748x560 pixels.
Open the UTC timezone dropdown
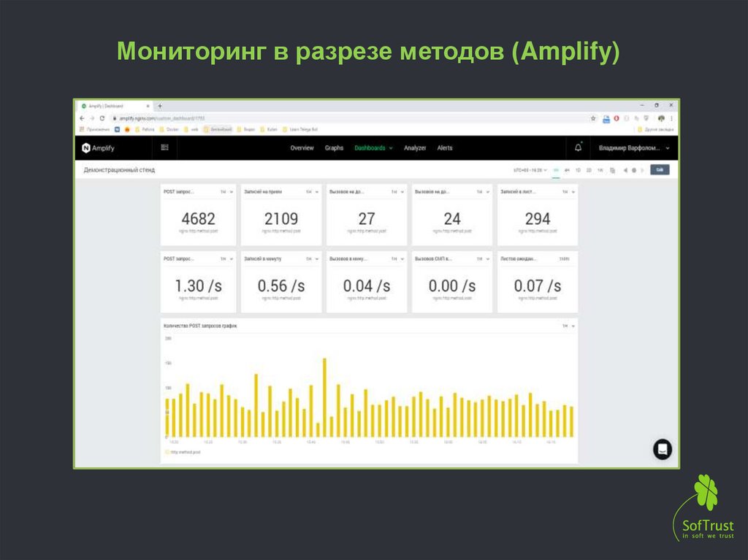pyautogui.click(x=528, y=170)
